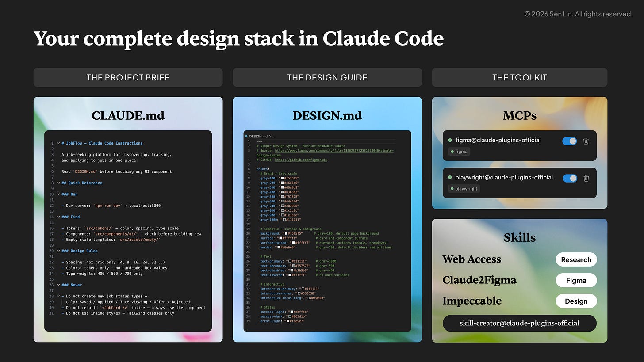Click the 'Your complete design stack in Claude Code' heading
This screenshot has height=362, width=644.
click(x=238, y=39)
